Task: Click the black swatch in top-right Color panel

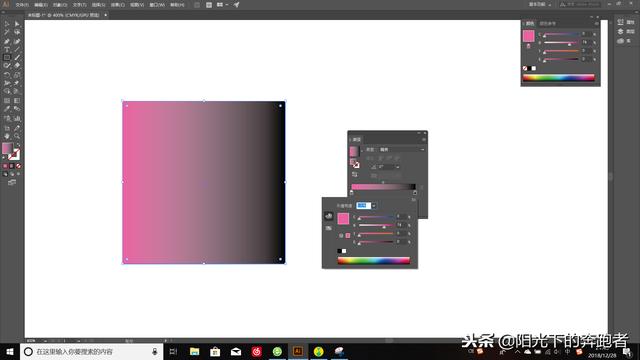Action: (529, 68)
